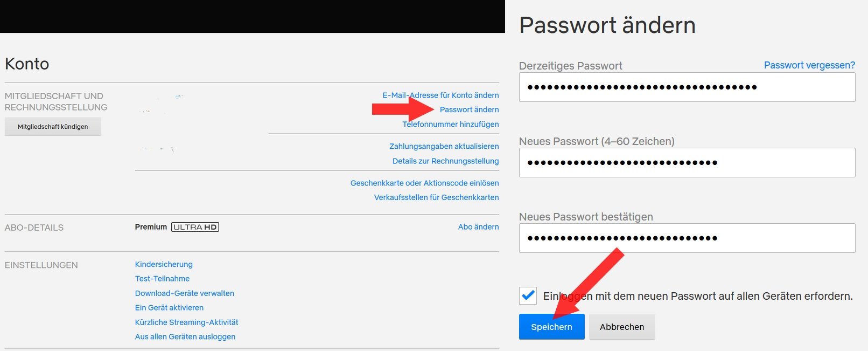This screenshot has width=868, height=351.
Task: Click Geschenkkarte oder Aktionscode einlösen
Action: [425, 183]
